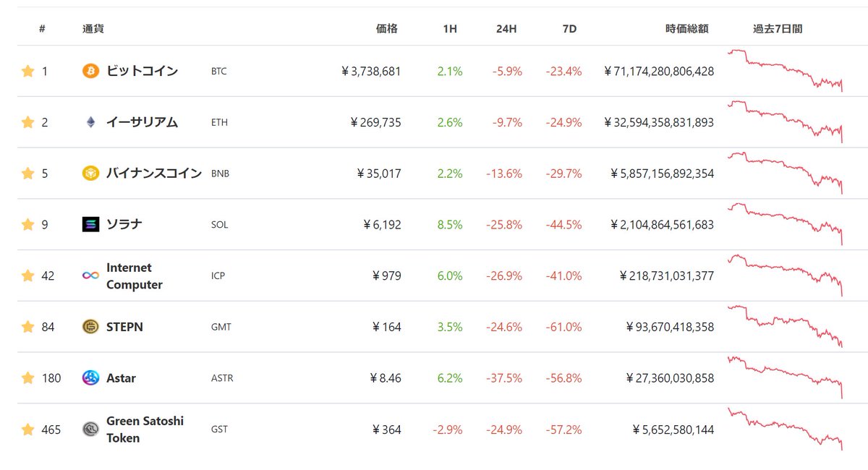Click the orange Bitcoin coin logo
The image size is (868, 470).
coord(90,71)
